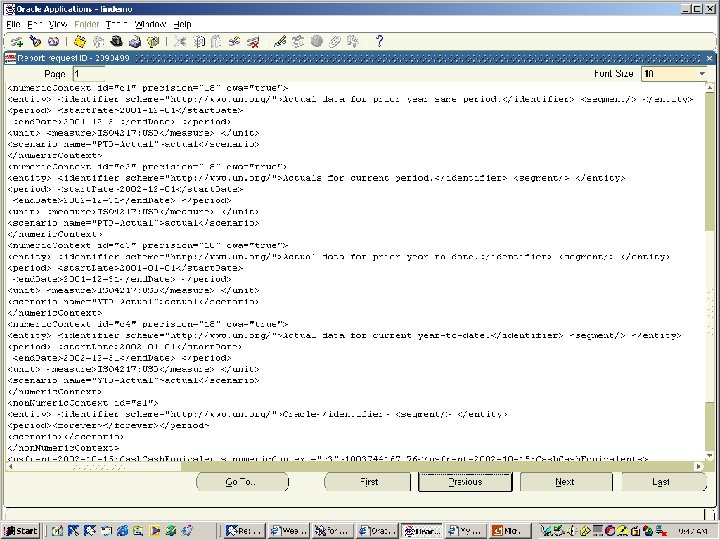Jump to the First page
The image size is (720, 540).
pyautogui.click(x=367, y=482)
